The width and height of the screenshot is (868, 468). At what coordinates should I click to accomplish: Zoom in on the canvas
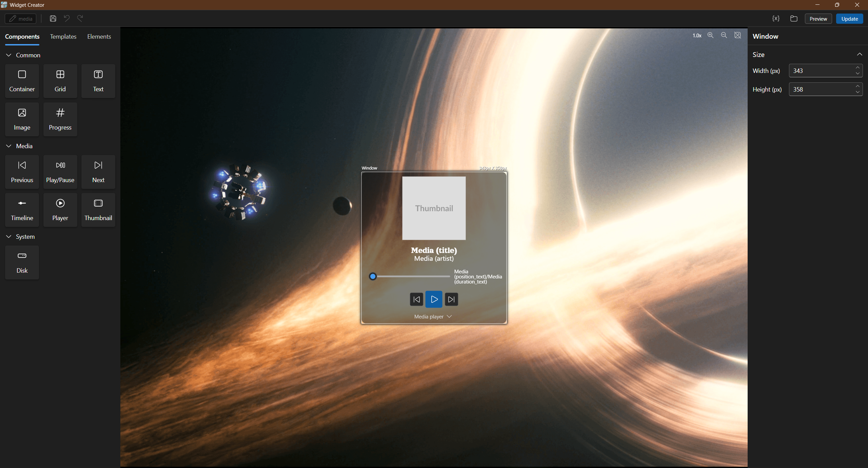(x=710, y=35)
